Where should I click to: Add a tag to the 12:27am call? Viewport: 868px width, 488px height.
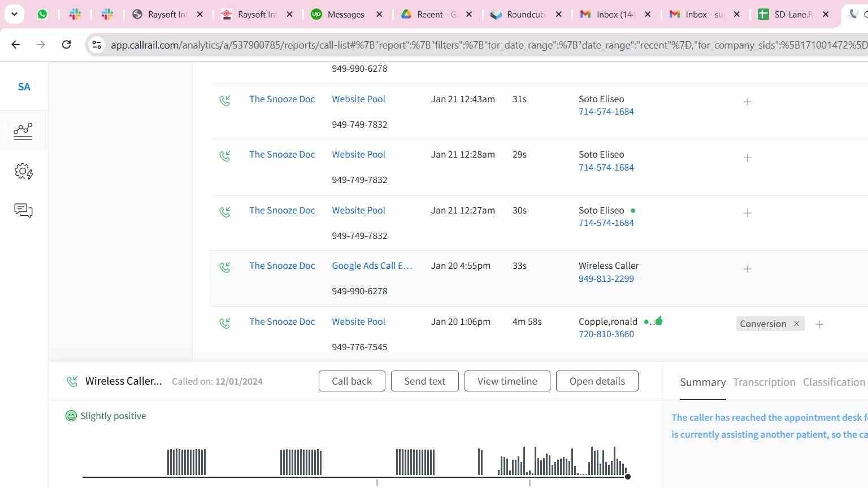pos(747,213)
